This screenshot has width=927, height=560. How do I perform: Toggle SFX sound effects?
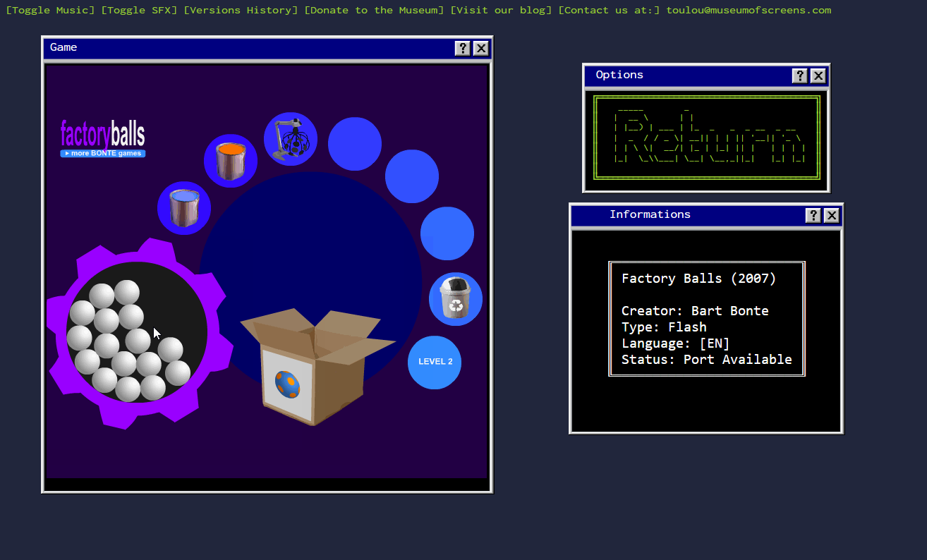click(139, 11)
